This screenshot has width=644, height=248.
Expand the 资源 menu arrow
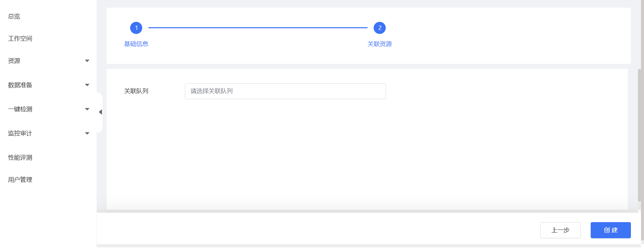87,61
